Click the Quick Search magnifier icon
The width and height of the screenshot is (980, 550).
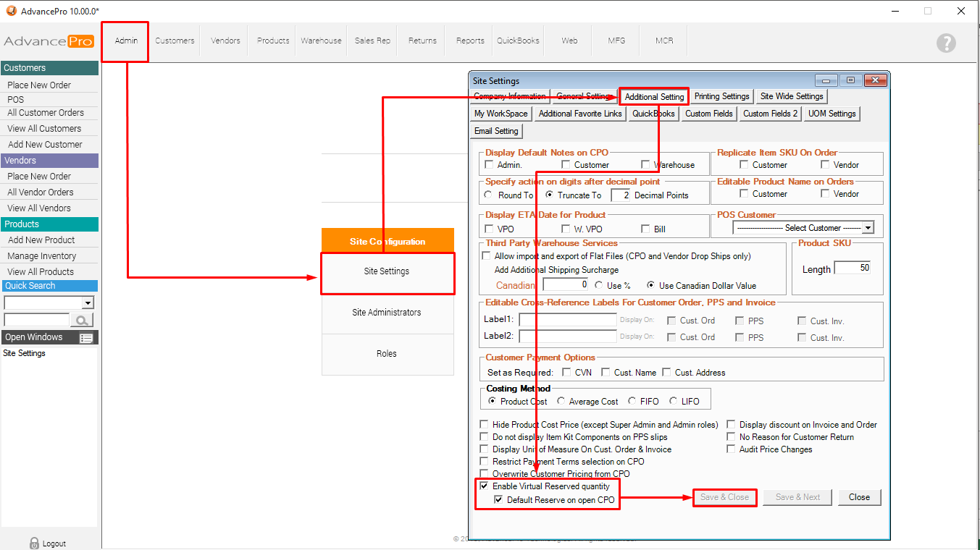pyautogui.click(x=82, y=320)
